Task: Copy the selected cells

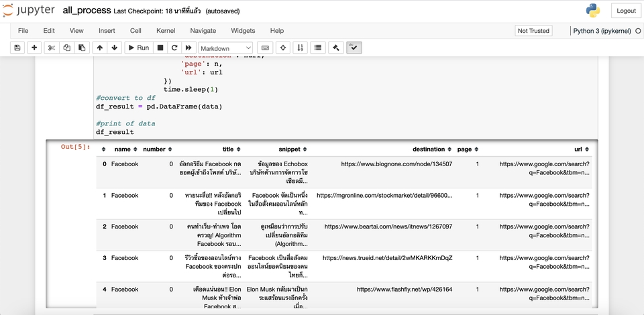Action: (x=66, y=48)
